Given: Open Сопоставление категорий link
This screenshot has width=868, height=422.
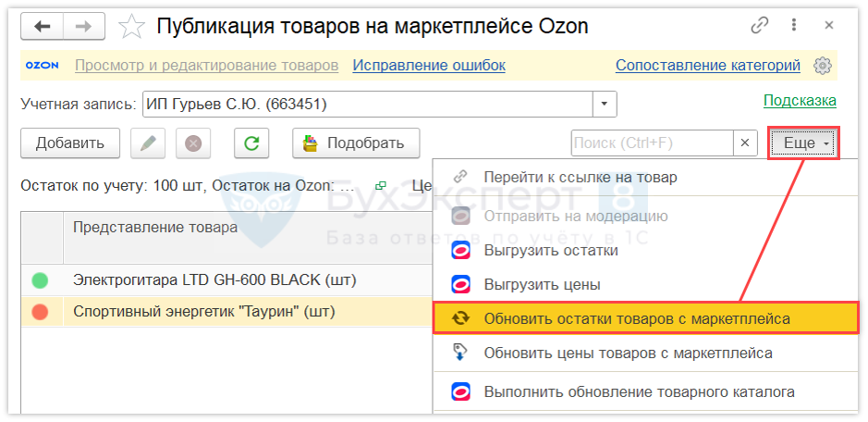Looking at the screenshot, I should tap(708, 66).
